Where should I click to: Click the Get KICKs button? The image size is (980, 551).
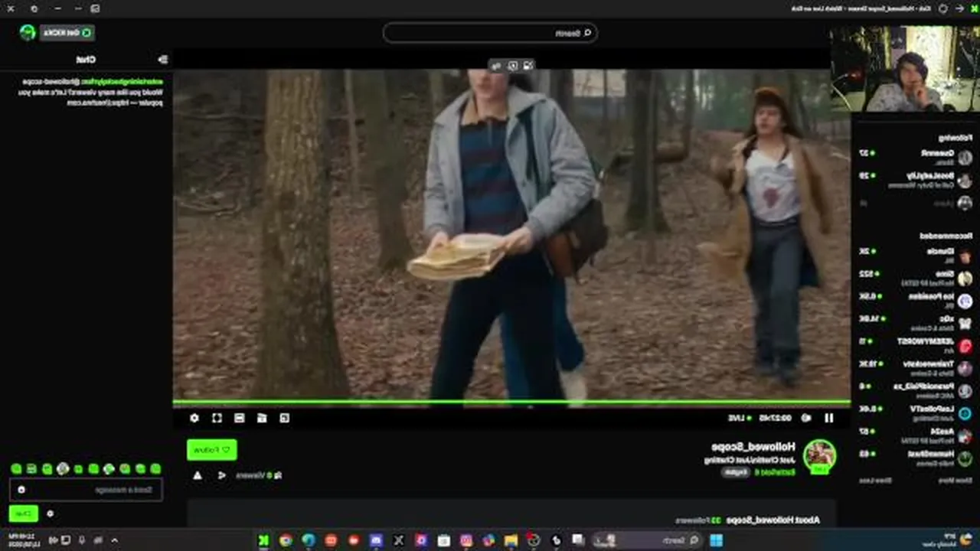click(x=67, y=32)
